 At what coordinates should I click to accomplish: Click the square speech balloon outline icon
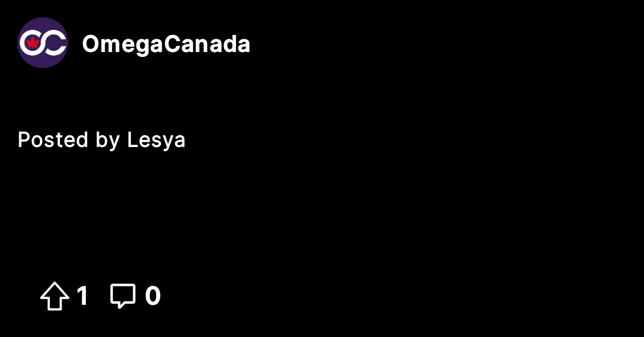point(123,296)
